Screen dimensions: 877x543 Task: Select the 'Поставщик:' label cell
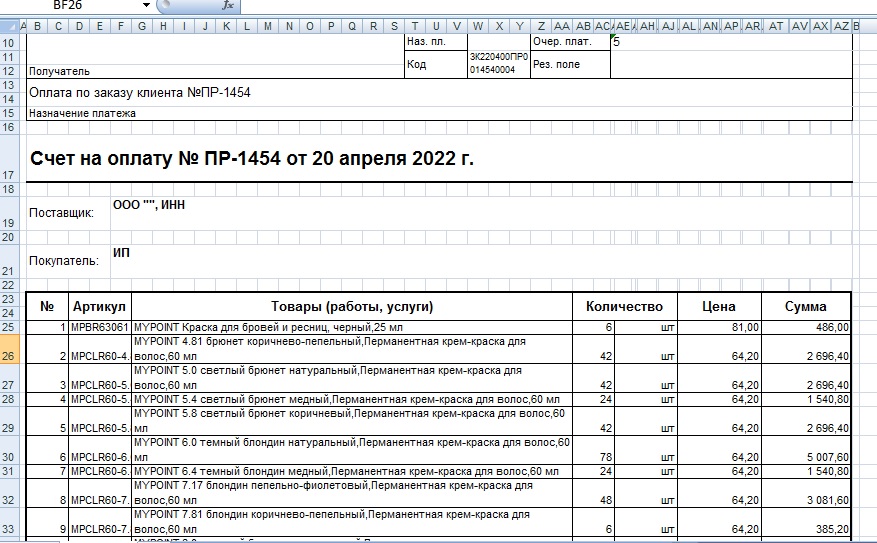click(62, 213)
